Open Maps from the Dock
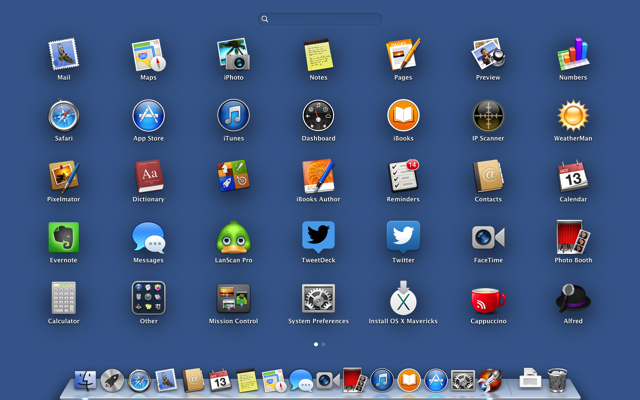The image size is (640, 400). [x=274, y=380]
